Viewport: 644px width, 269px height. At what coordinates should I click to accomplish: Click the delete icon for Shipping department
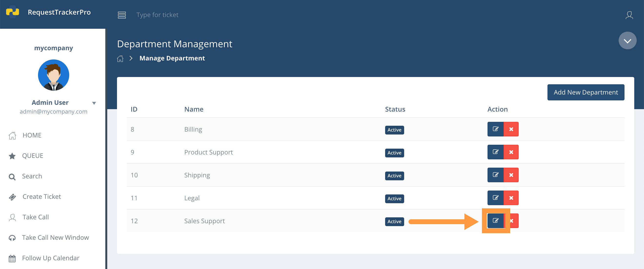511,175
